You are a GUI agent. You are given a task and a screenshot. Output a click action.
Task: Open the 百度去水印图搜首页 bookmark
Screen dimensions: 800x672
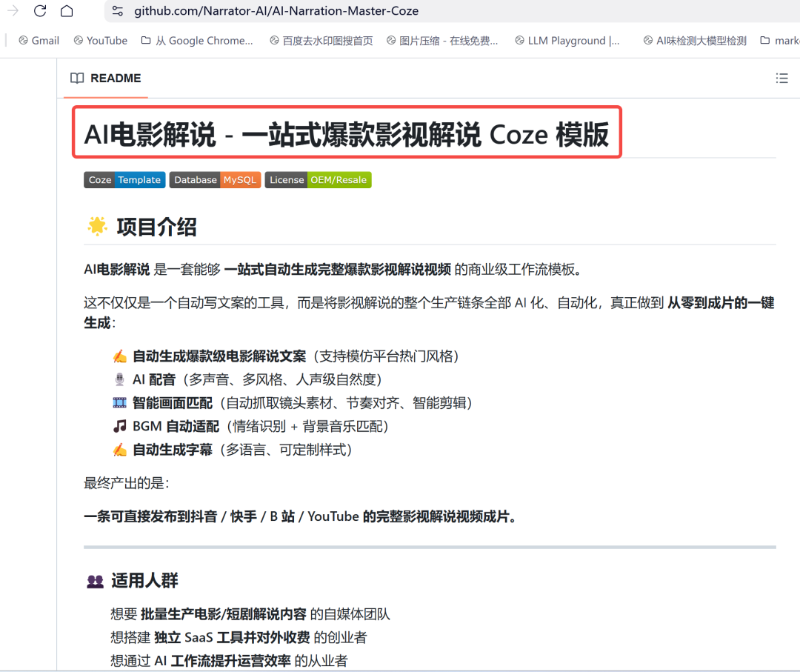(321, 41)
